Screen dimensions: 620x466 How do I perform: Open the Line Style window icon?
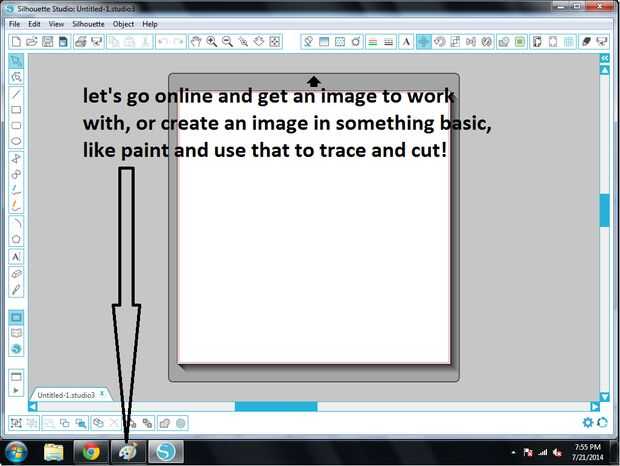click(x=388, y=42)
